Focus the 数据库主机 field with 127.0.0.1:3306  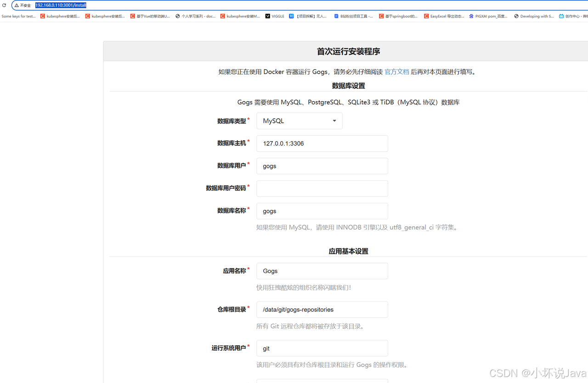pos(322,143)
